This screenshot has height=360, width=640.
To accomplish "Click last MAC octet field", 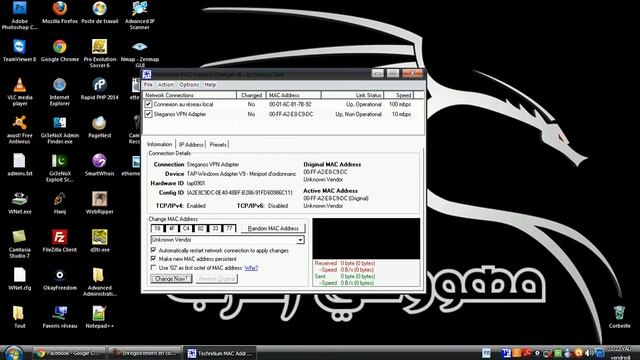I will [x=229, y=228].
